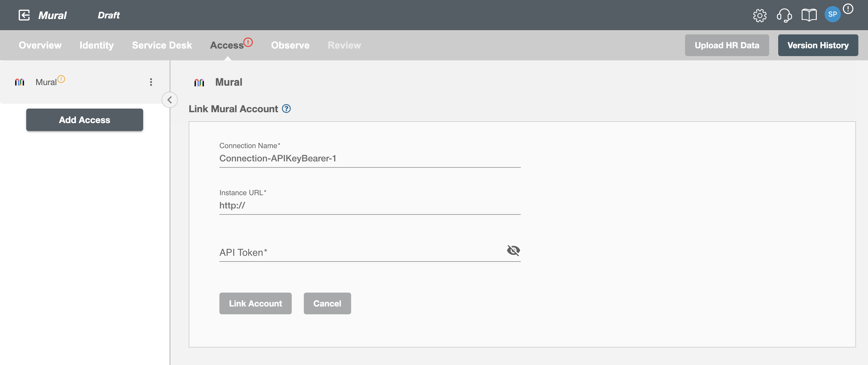Image resolution: width=868 pixels, height=365 pixels.
Task: Click the Mural logo in main panel header
Action: (199, 82)
